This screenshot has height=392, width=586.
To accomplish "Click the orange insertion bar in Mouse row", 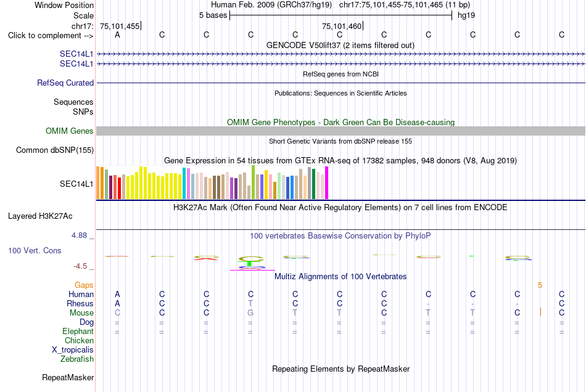I will [x=540, y=312].
